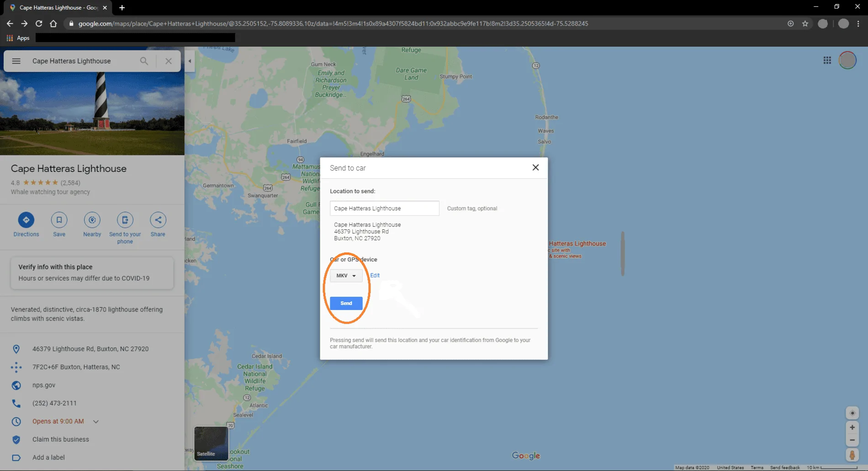Share the Cape Hatteras Lighthouse

click(x=158, y=220)
